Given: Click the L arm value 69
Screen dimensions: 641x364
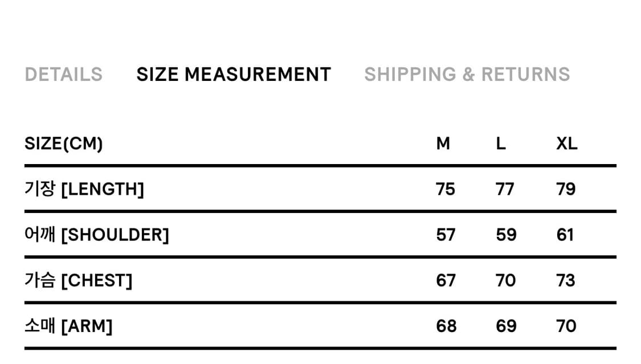Looking at the screenshot, I should (506, 326).
